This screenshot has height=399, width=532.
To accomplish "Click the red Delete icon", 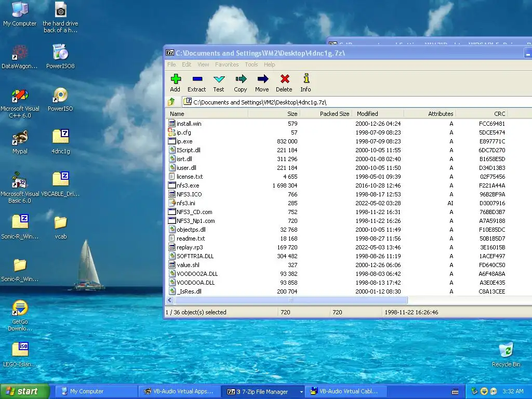I will pyautogui.click(x=284, y=83).
